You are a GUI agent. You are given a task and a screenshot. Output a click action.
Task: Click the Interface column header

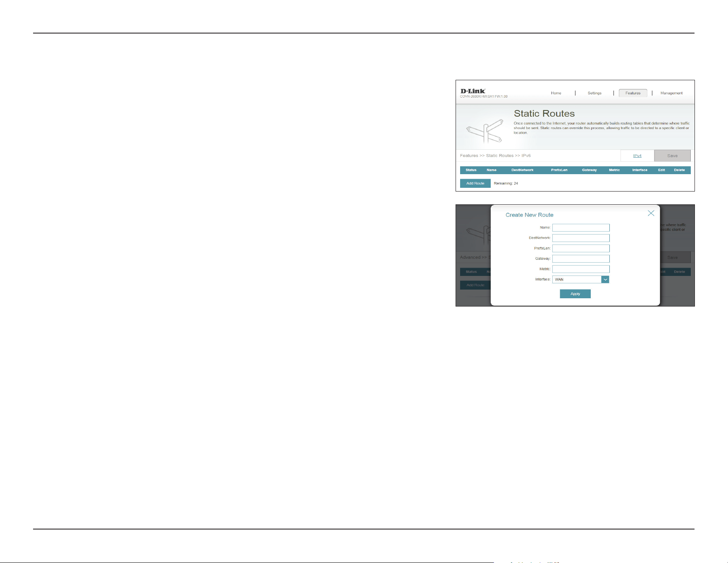[640, 170]
